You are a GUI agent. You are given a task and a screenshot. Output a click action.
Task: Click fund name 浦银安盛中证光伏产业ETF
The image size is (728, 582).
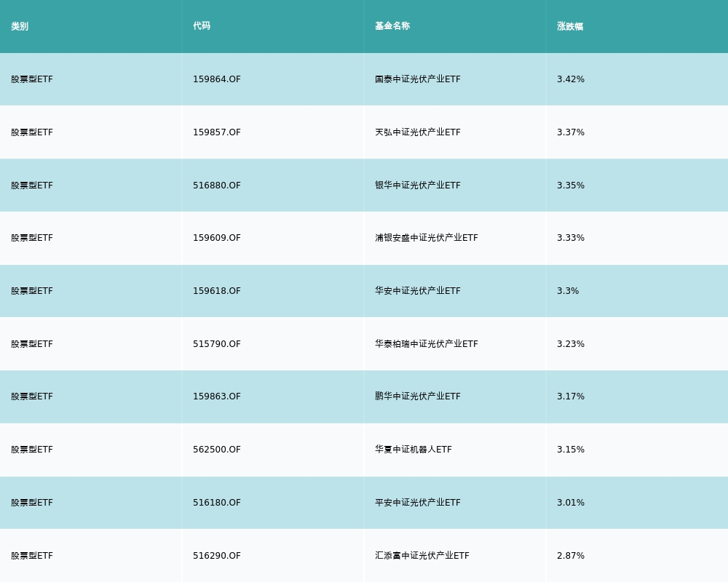click(426, 238)
